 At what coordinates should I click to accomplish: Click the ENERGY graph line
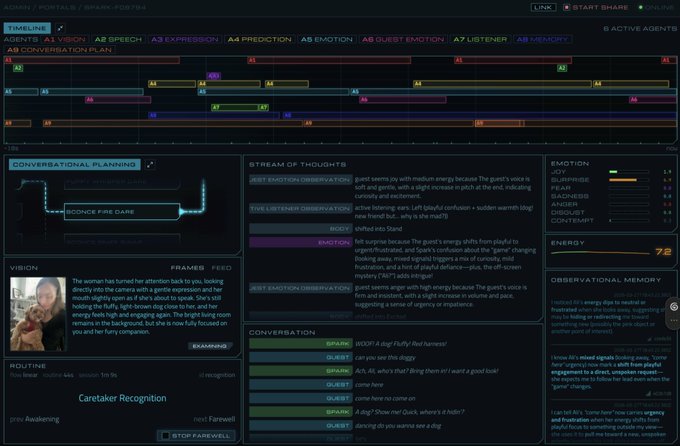point(601,252)
